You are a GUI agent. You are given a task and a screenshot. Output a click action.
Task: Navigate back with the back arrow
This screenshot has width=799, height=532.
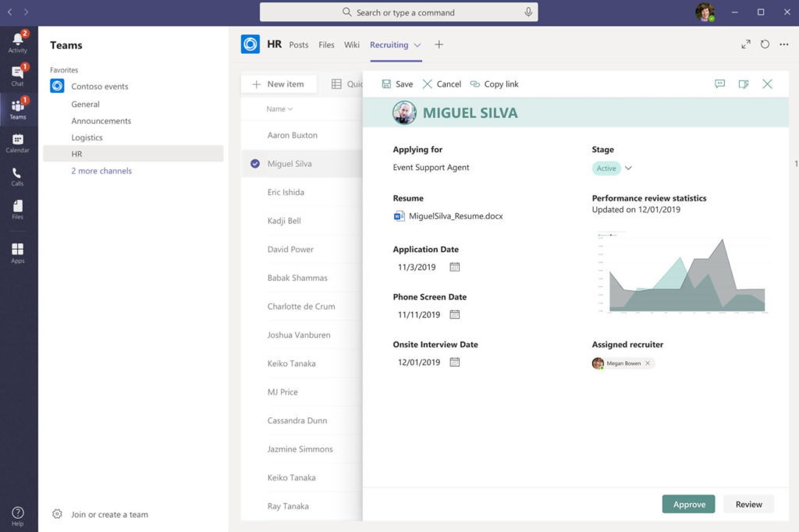tap(9, 12)
